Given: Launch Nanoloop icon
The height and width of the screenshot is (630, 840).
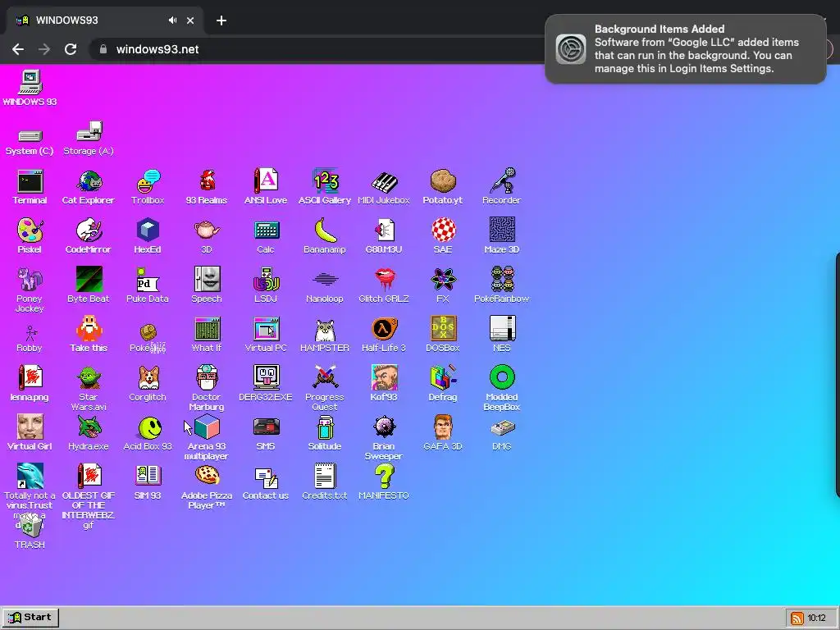Looking at the screenshot, I should [325, 281].
